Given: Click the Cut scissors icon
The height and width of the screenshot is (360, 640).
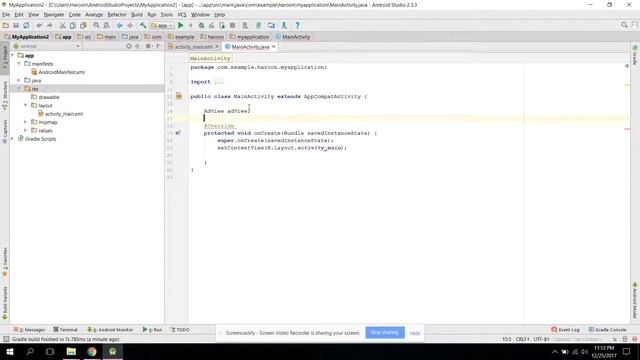Looking at the screenshot, I should coord(62,25).
